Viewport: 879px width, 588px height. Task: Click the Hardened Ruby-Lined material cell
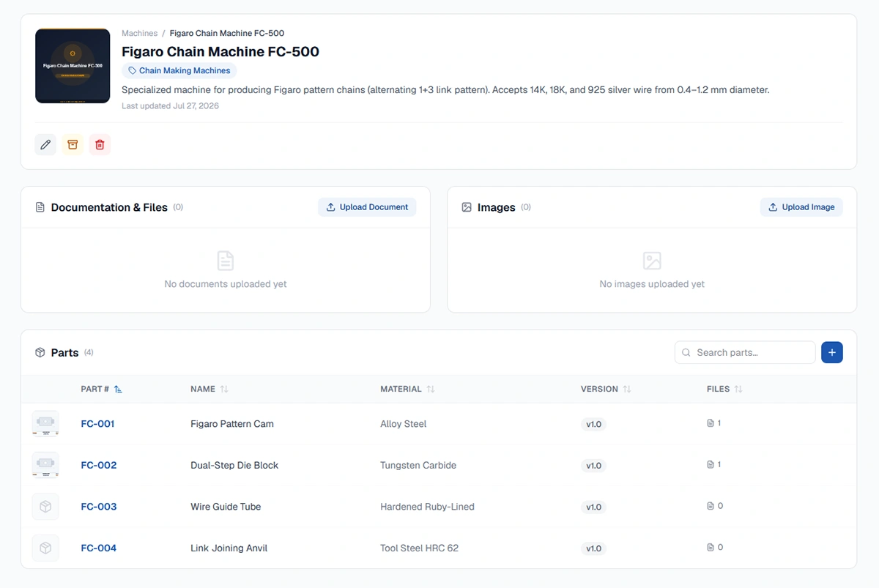pyautogui.click(x=427, y=507)
